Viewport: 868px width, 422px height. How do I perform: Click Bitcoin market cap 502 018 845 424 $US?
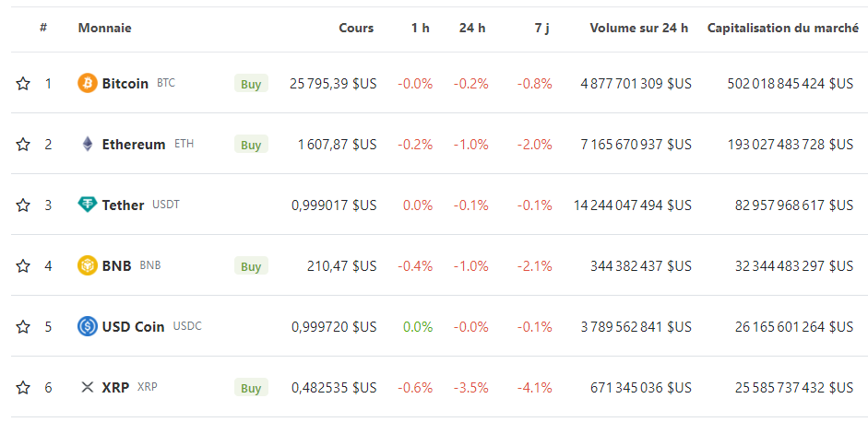791,84
